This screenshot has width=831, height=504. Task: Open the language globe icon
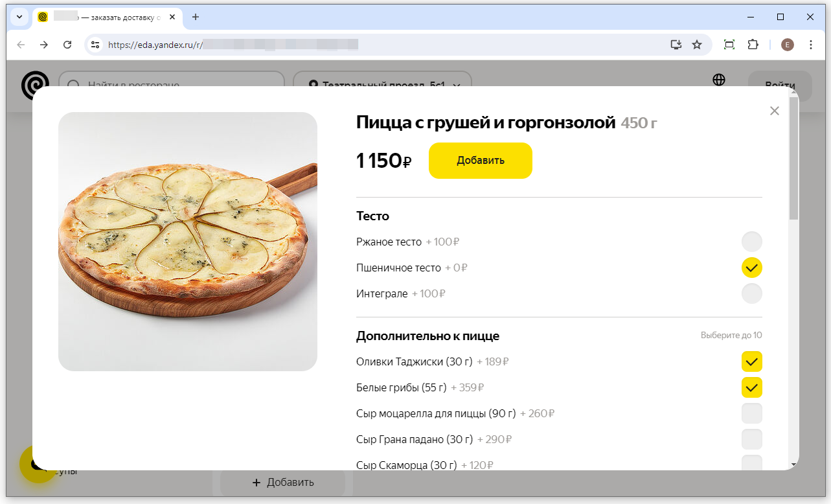coord(719,80)
